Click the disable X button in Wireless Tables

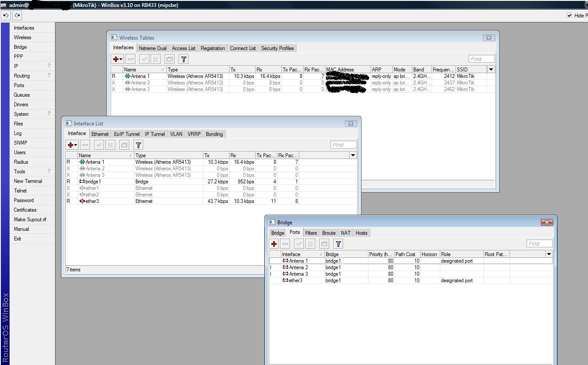(155, 59)
